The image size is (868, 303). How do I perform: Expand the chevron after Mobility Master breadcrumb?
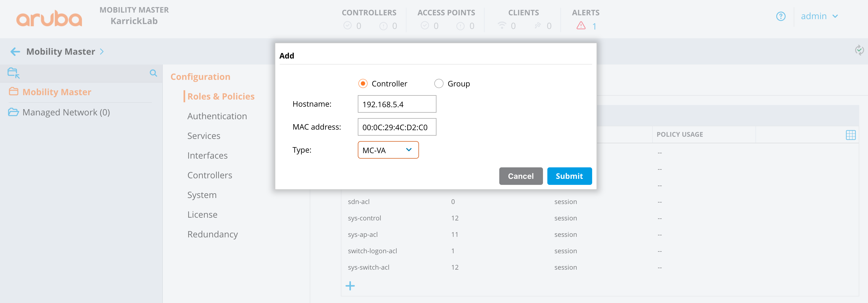[102, 52]
